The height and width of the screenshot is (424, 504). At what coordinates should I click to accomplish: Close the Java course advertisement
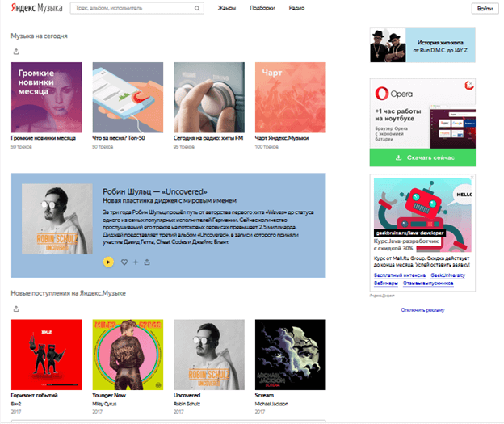point(472,178)
